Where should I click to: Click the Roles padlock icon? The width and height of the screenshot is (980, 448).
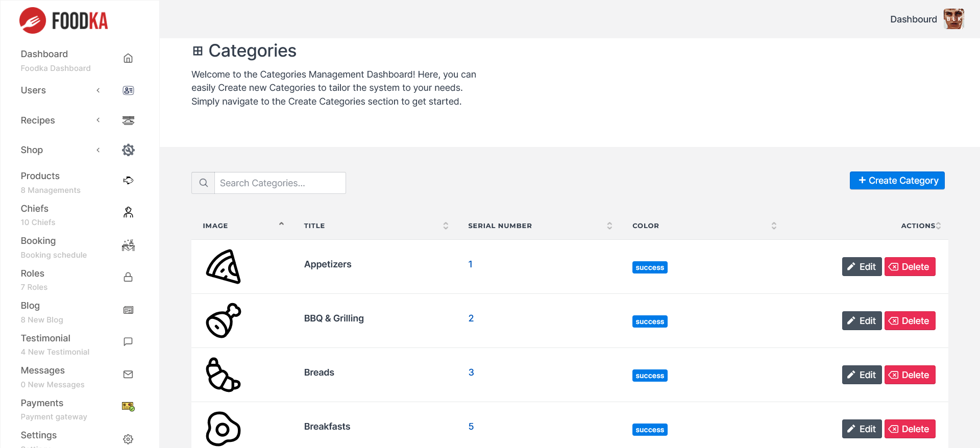click(128, 277)
